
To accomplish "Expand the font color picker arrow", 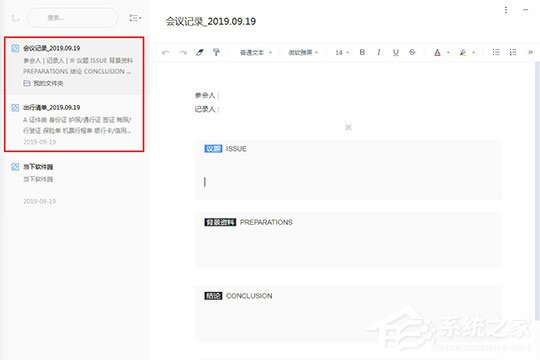I will [x=448, y=52].
